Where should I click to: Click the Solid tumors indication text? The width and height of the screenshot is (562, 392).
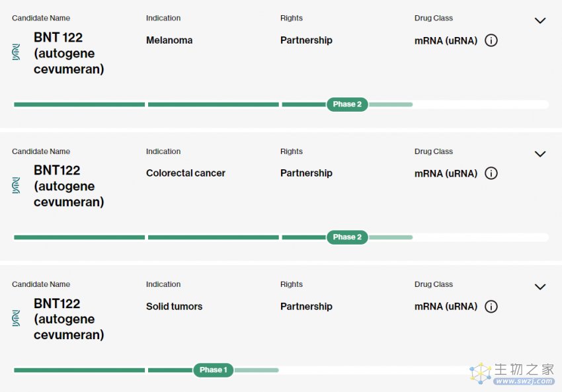pos(174,306)
